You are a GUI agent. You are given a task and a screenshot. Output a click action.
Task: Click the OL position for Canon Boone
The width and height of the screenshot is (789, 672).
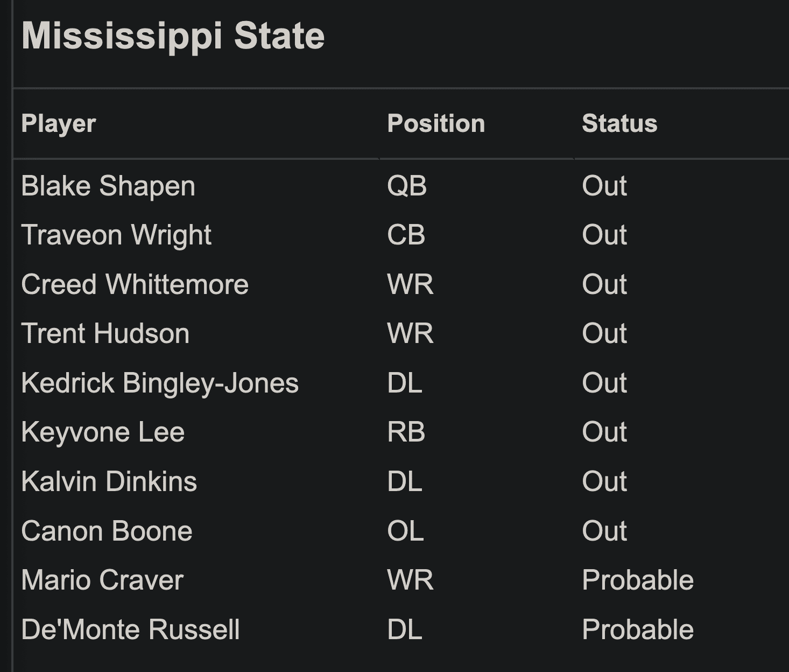[405, 531]
